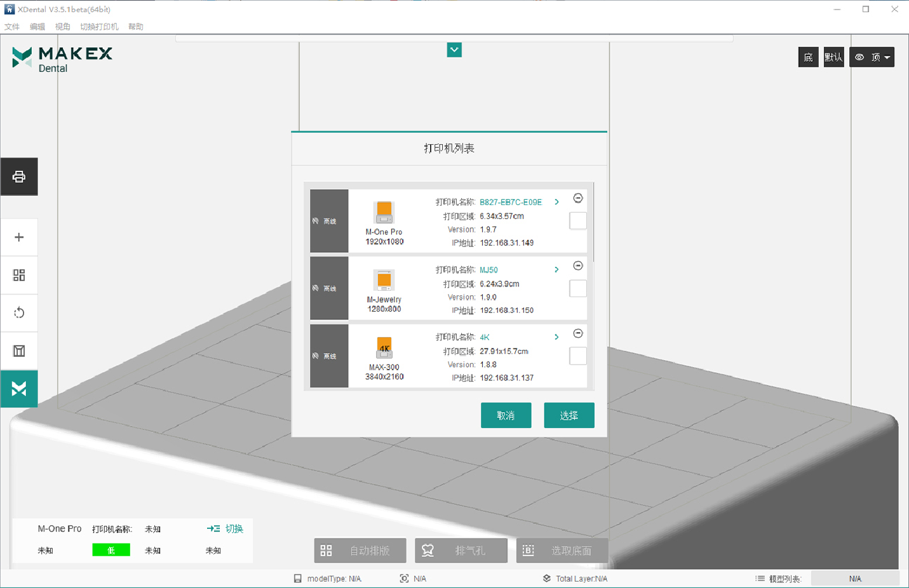Select the rotate tool icon
909x588 pixels.
click(x=19, y=313)
